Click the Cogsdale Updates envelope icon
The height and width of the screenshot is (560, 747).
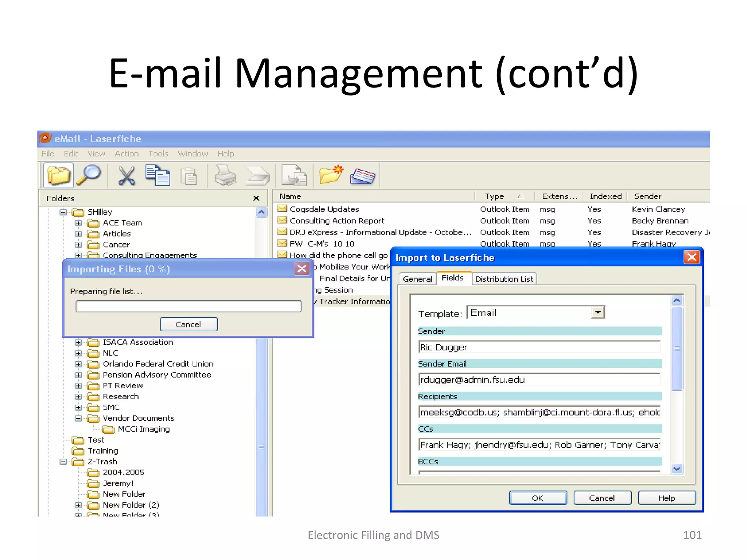(x=282, y=209)
